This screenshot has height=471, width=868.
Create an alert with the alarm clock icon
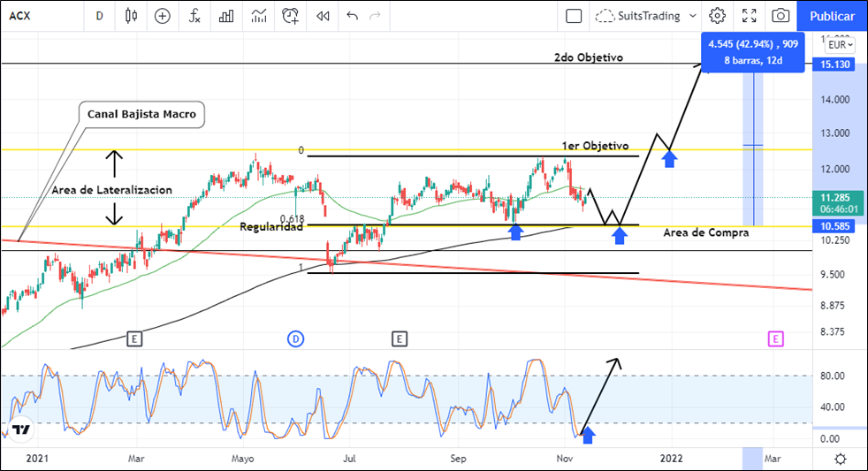click(x=290, y=16)
